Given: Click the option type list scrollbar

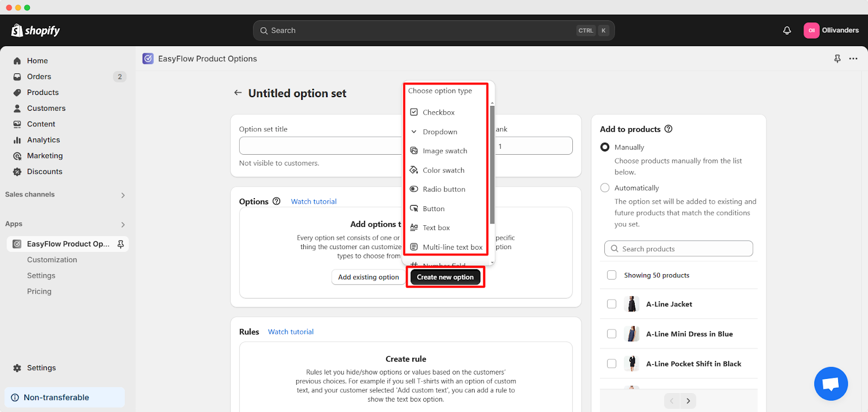Looking at the screenshot, I should 492,164.
